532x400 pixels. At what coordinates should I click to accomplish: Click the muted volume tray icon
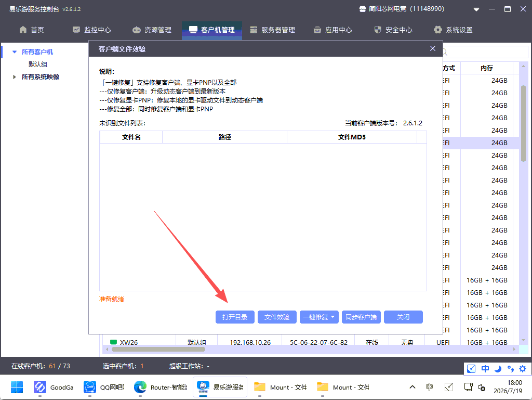click(x=482, y=388)
